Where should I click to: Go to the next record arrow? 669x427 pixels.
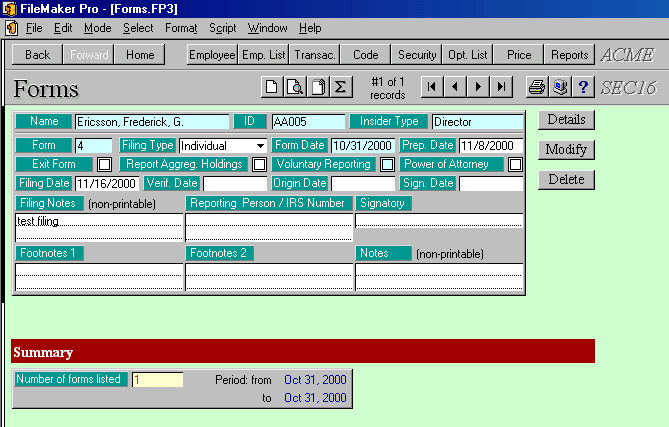tap(478, 88)
